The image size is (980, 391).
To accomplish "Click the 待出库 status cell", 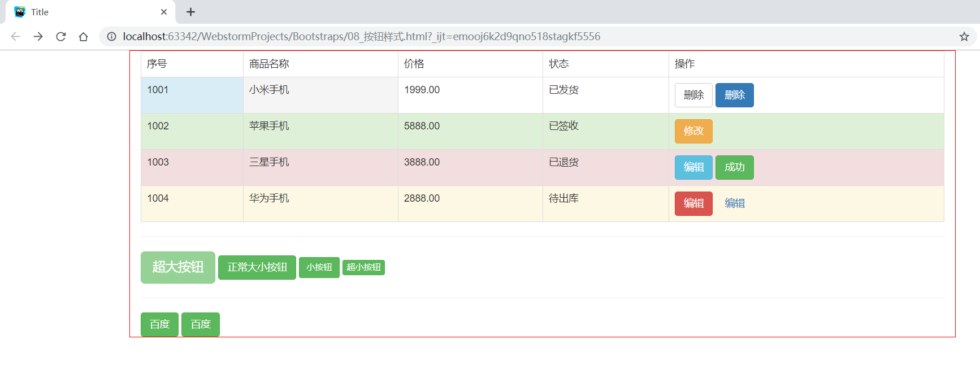I will pyautogui.click(x=606, y=204).
